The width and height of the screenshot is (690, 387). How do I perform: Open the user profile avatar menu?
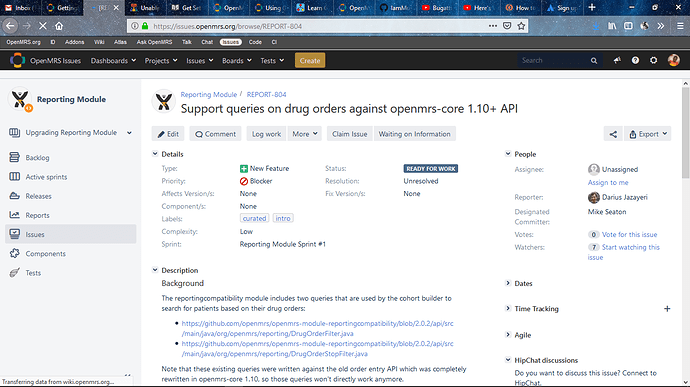coord(673,60)
